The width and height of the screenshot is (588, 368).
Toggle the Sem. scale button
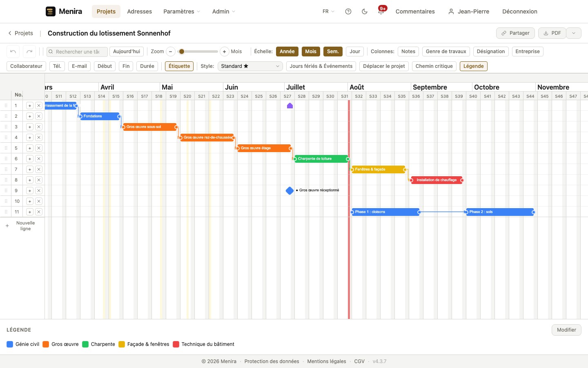tap(333, 52)
